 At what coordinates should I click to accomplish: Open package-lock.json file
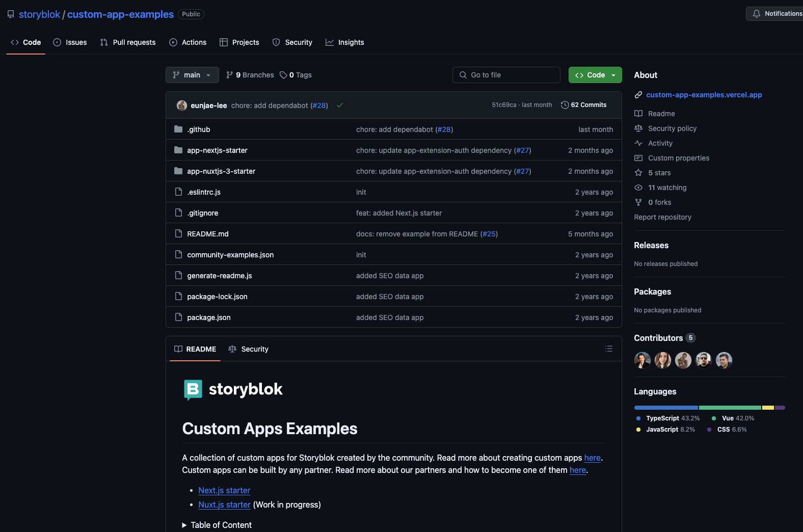coord(217,297)
